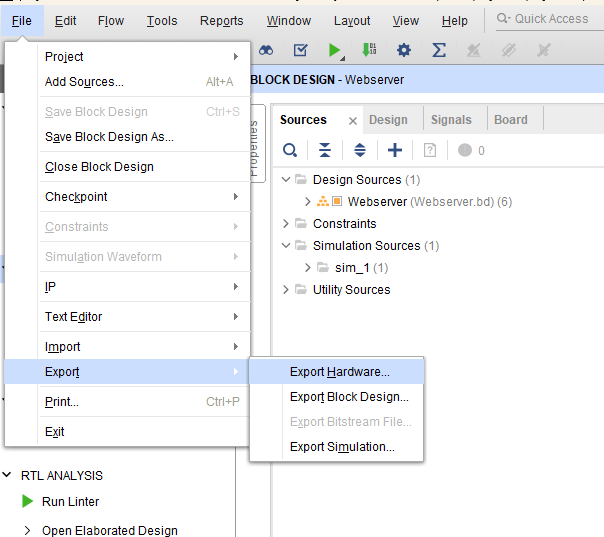Click the Run green play toolbar icon

(335, 50)
